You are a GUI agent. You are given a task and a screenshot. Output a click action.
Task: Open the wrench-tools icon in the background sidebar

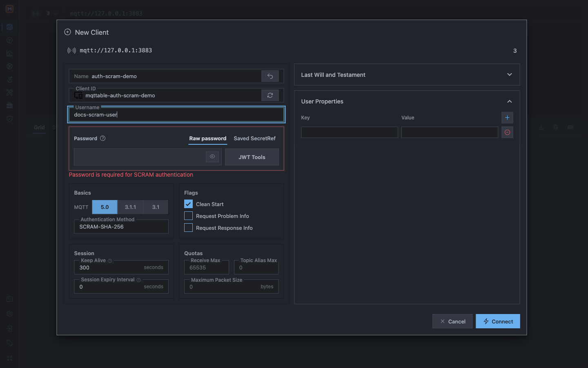click(x=9, y=92)
